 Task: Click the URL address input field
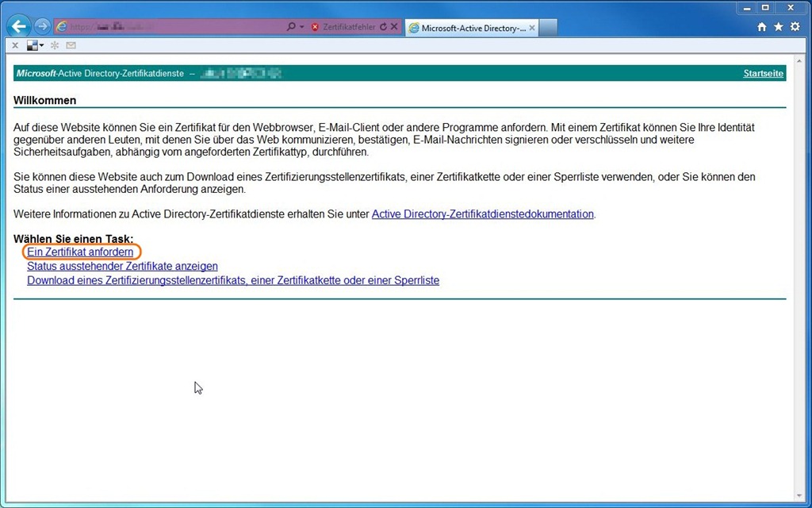point(174,27)
